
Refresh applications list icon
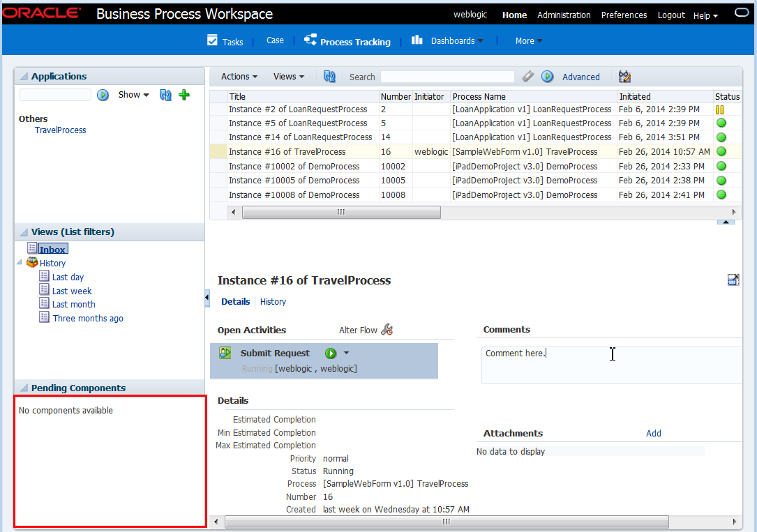pyautogui.click(x=165, y=95)
